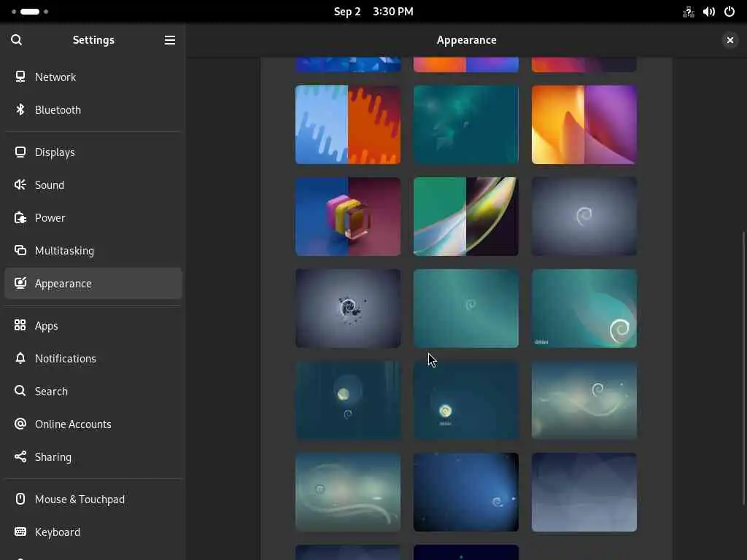The height and width of the screenshot is (560, 747).
Task: Click the Network sidebar icon
Action: [x=20, y=77]
